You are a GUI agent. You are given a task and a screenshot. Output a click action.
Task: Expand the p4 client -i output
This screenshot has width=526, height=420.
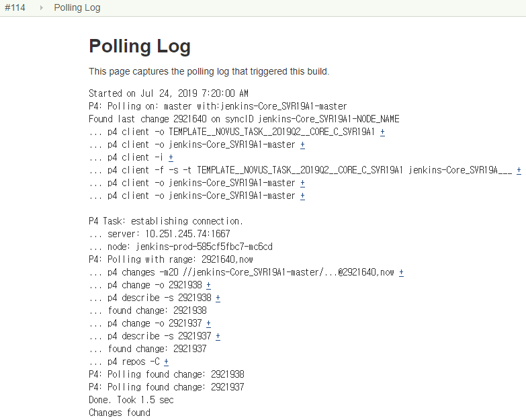coord(171,158)
